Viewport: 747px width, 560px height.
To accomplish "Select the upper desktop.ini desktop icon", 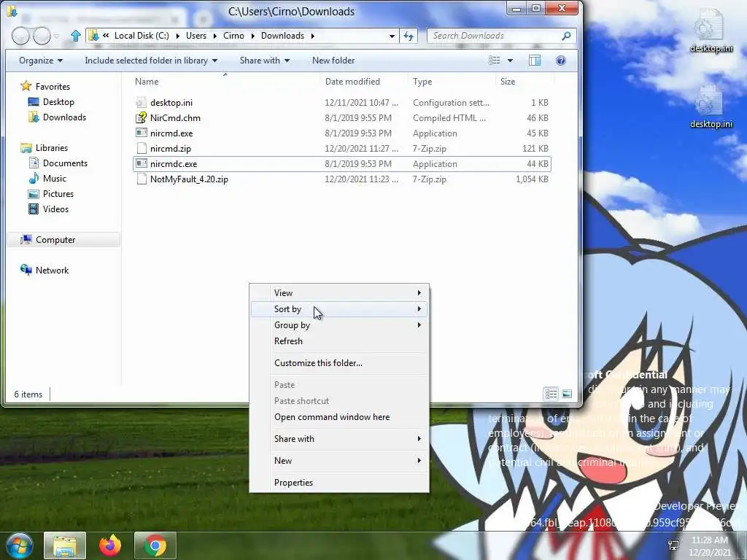I will coord(711,31).
